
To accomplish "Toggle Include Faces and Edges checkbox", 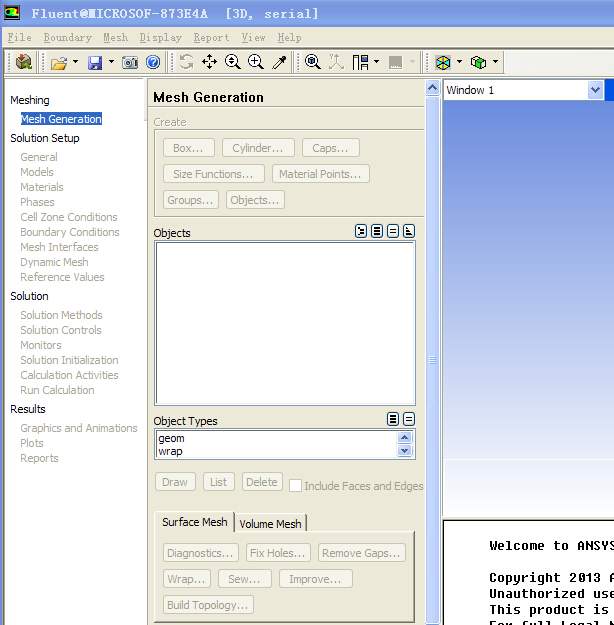I will click(295, 485).
